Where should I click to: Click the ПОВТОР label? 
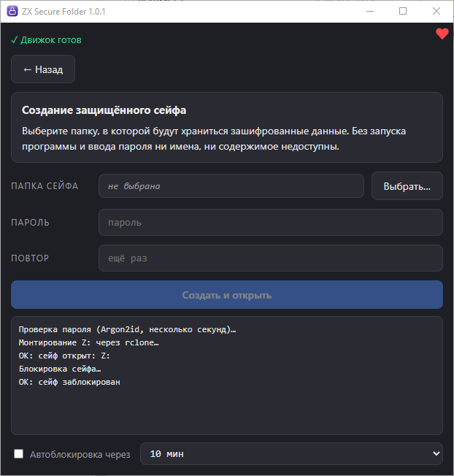point(30,258)
